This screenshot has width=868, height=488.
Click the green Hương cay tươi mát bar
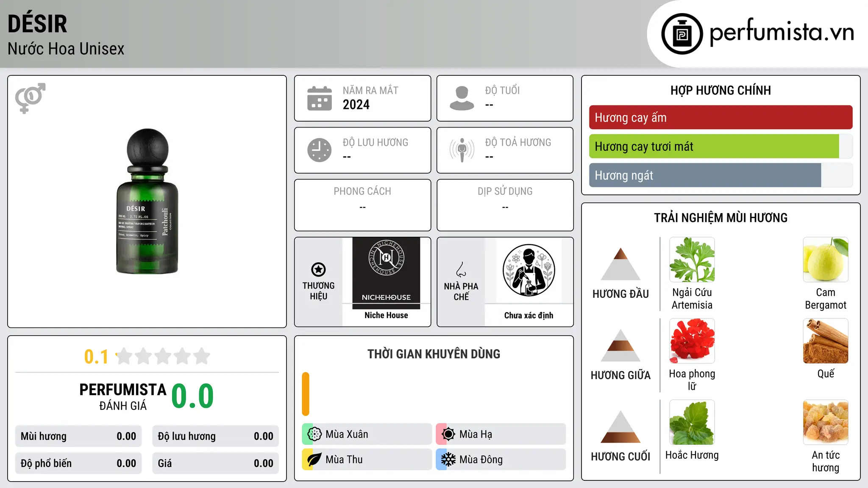click(x=714, y=146)
